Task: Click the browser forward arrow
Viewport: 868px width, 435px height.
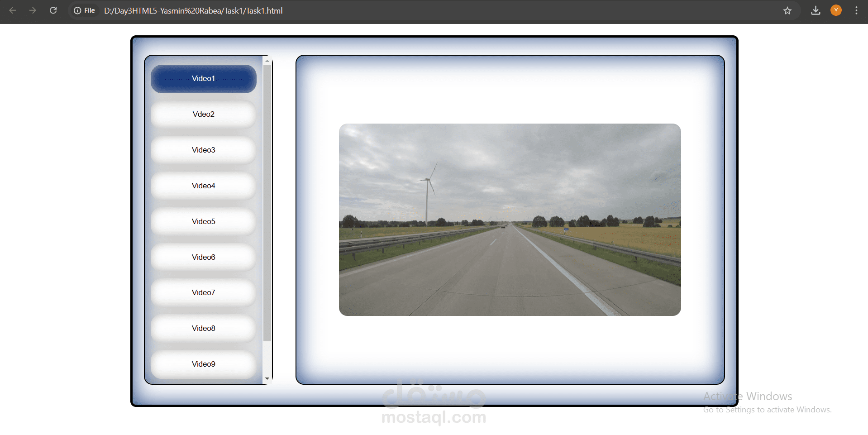Action: coord(33,10)
